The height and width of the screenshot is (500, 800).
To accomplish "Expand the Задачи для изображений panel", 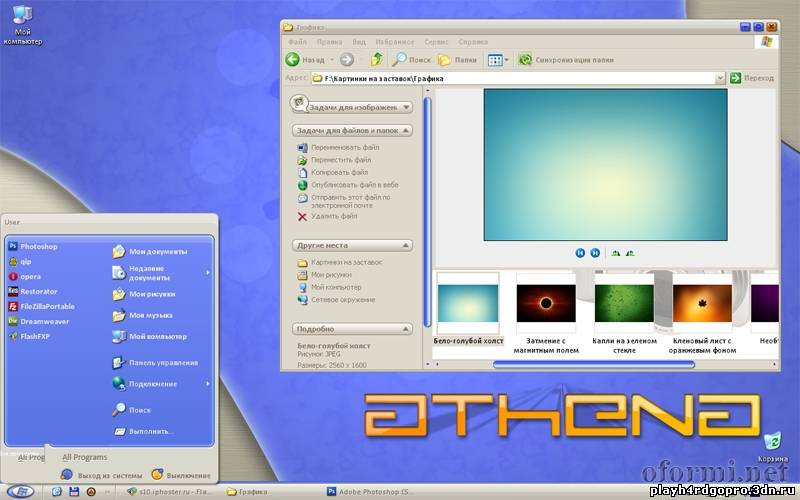I will 407,107.
